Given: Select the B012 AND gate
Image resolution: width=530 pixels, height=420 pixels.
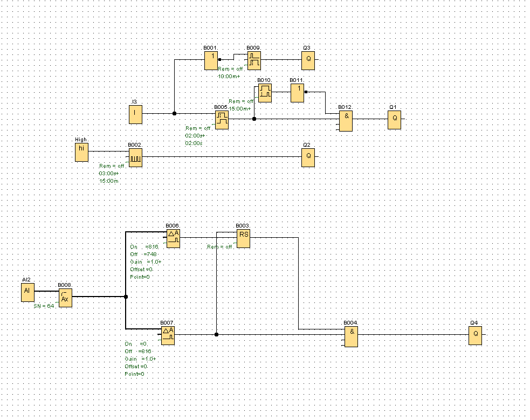Looking at the screenshot, I should (x=346, y=120).
